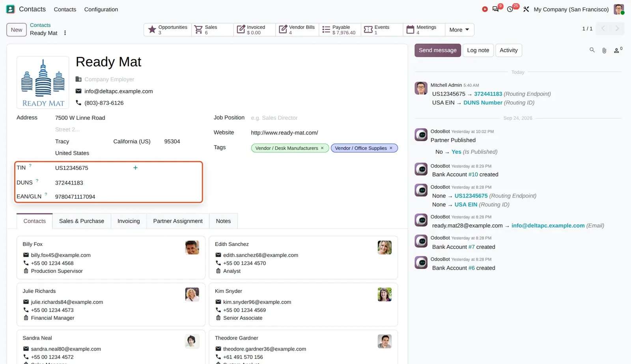Open the Vendor Bills stat button
This screenshot has height=364, width=631.
[297, 30]
